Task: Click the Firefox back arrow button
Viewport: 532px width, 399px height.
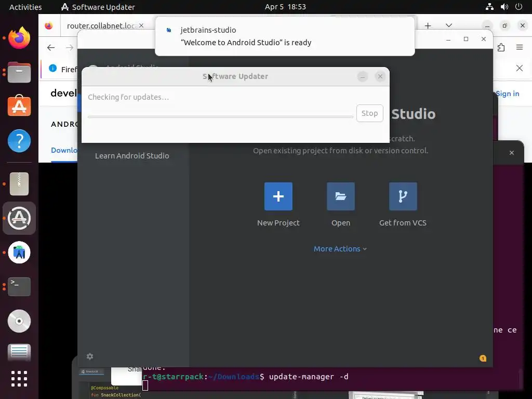Action: (x=51, y=47)
